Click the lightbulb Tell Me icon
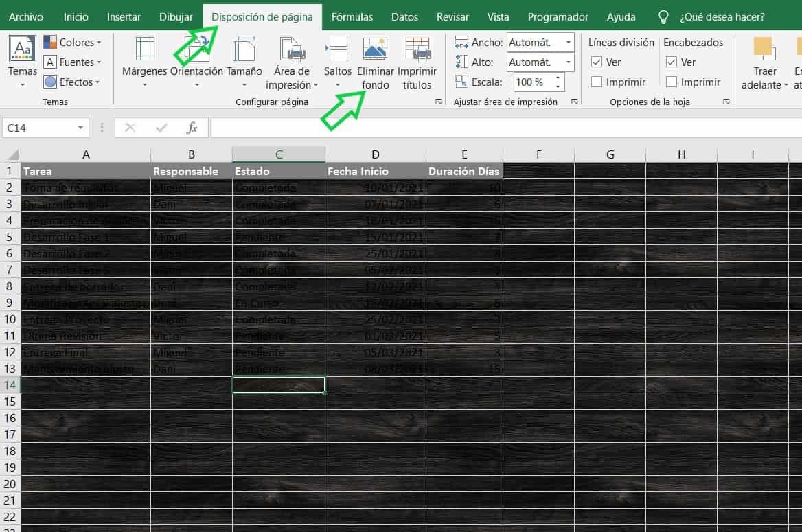Screen dimensions: 802x532 coord(663,17)
